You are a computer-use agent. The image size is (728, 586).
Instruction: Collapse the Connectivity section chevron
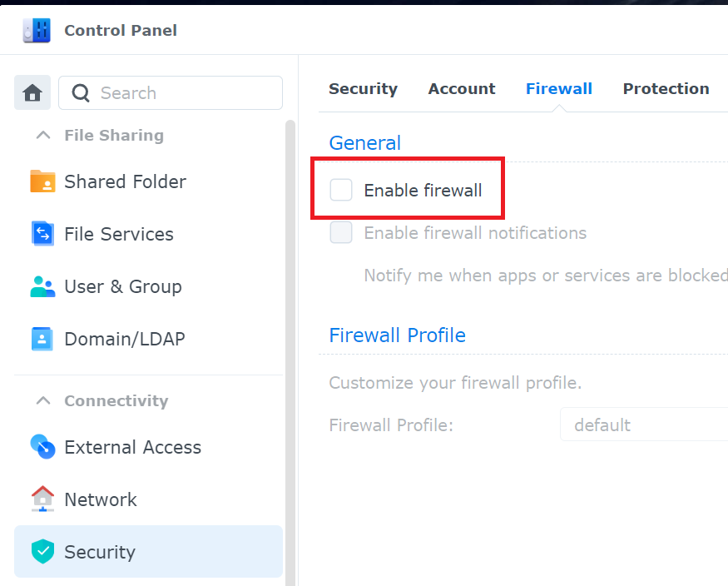coord(43,401)
